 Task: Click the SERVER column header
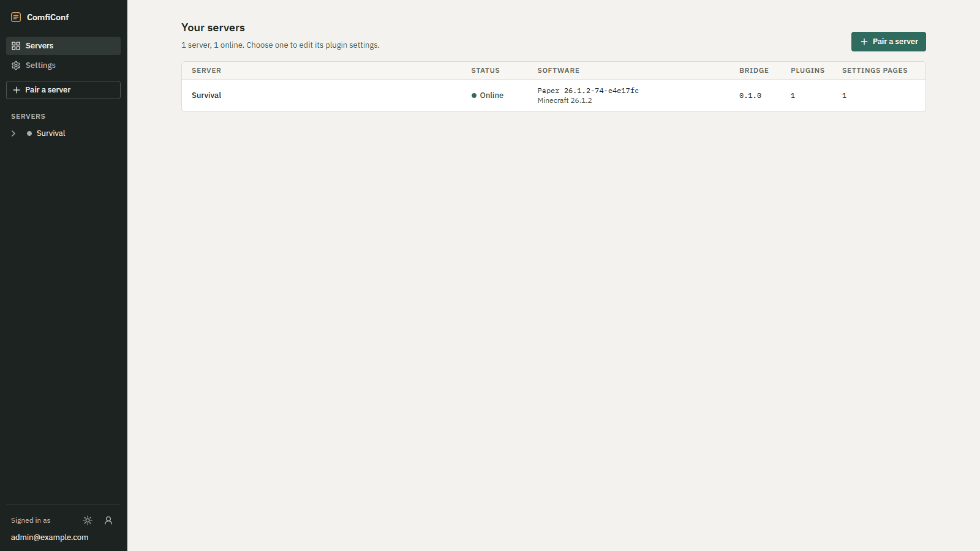pyautogui.click(x=206, y=70)
